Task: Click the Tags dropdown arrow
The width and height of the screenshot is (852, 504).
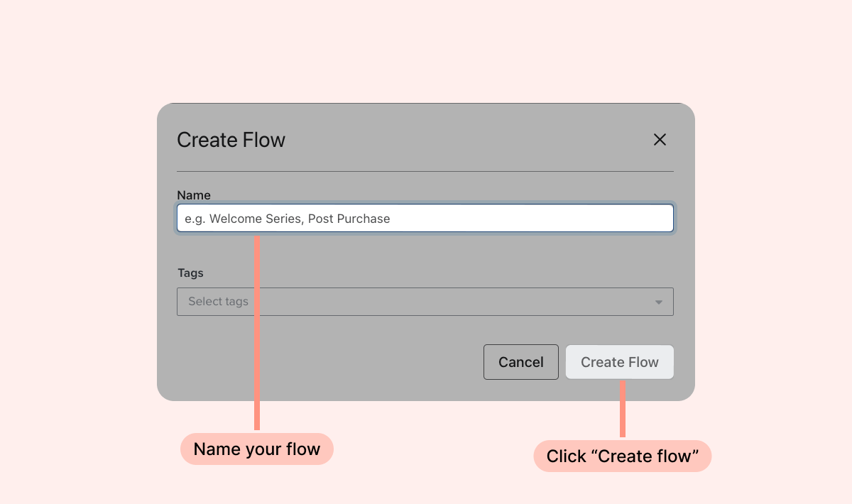Action: click(658, 302)
